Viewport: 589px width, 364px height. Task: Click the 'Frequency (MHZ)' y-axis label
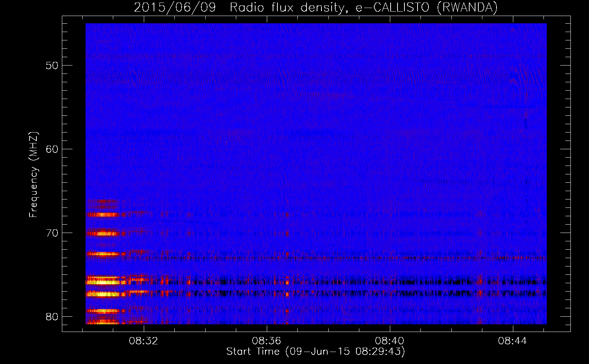pos(33,175)
